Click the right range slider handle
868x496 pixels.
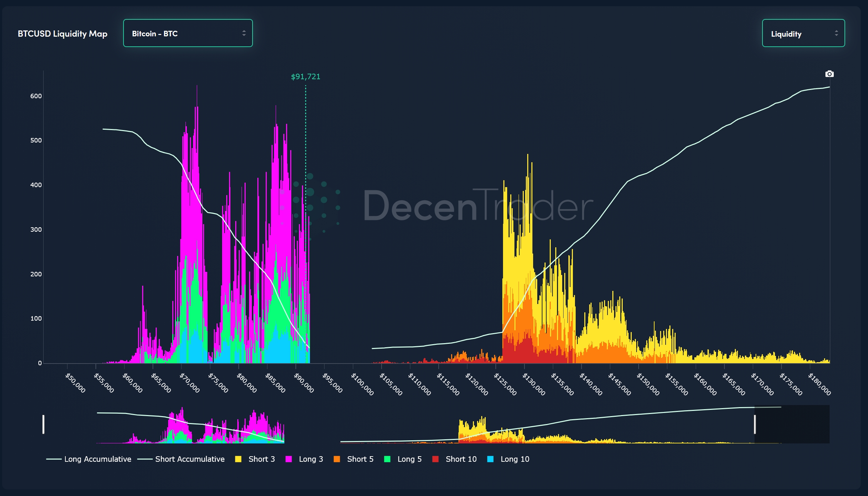tap(755, 424)
